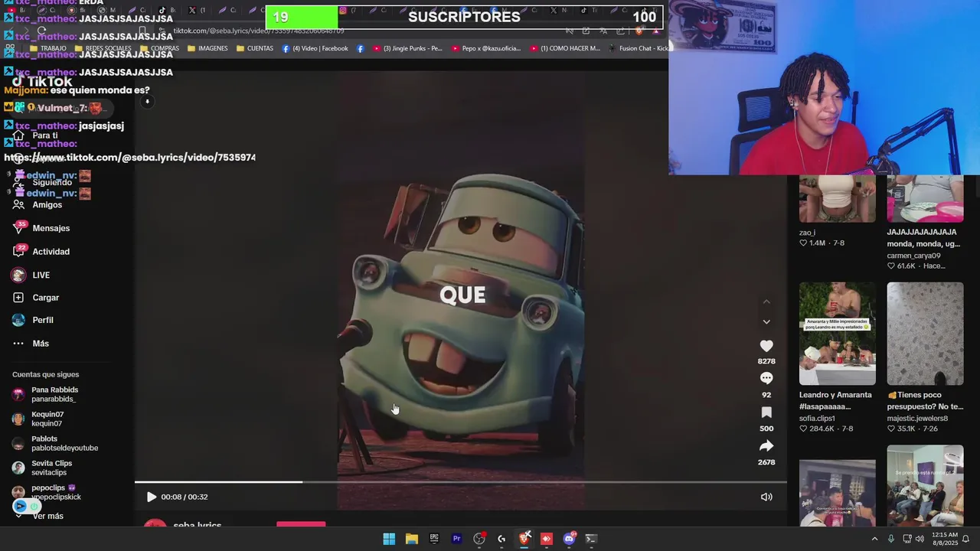Share the video with arrow icon

pos(766,445)
